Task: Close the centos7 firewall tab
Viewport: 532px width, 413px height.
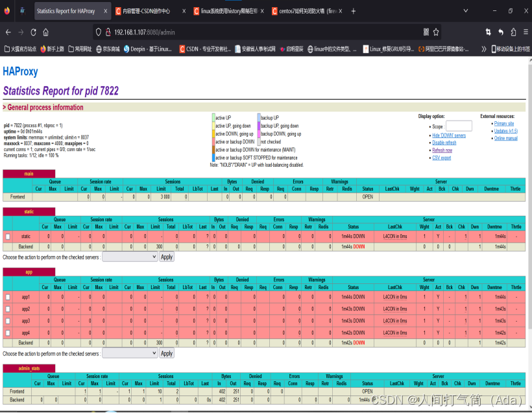Action: [341, 11]
